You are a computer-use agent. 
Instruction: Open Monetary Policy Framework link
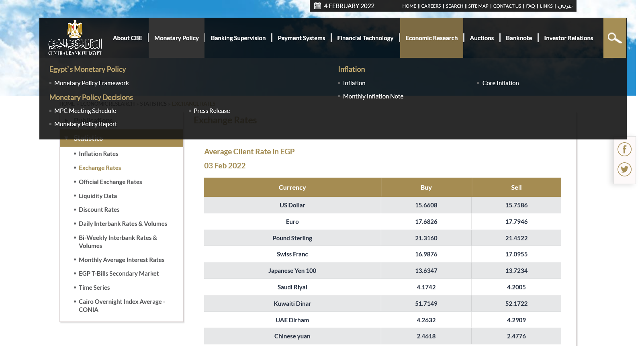click(x=92, y=83)
